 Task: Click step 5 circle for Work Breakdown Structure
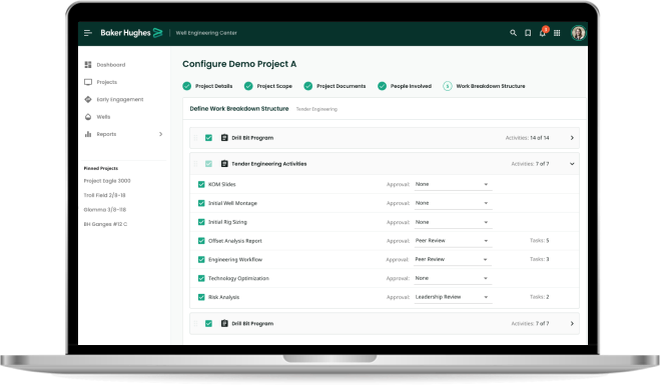point(447,86)
